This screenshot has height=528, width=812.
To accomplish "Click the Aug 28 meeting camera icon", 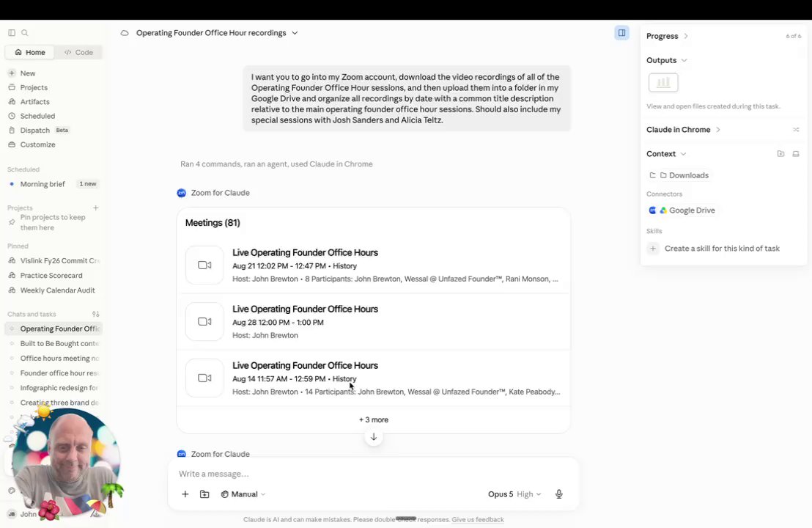I will 204,321.
